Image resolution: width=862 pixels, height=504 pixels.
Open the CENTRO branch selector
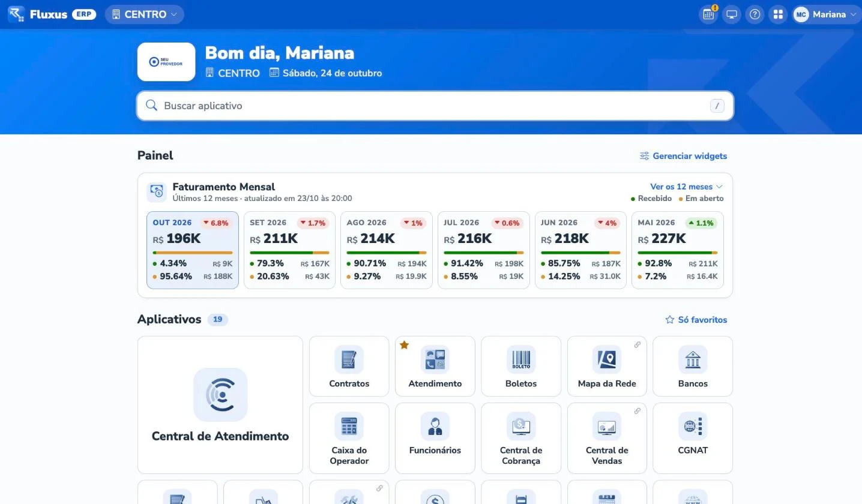click(x=145, y=14)
